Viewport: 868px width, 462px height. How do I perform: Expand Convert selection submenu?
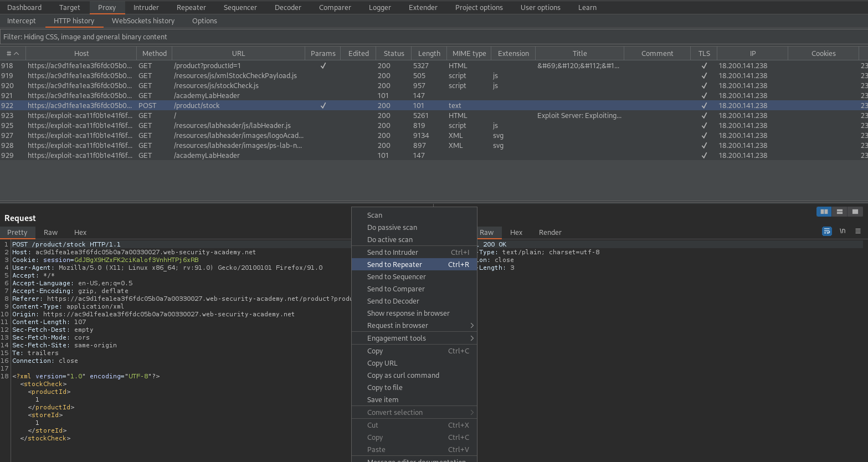pyautogui.click(x=414, y=412)
